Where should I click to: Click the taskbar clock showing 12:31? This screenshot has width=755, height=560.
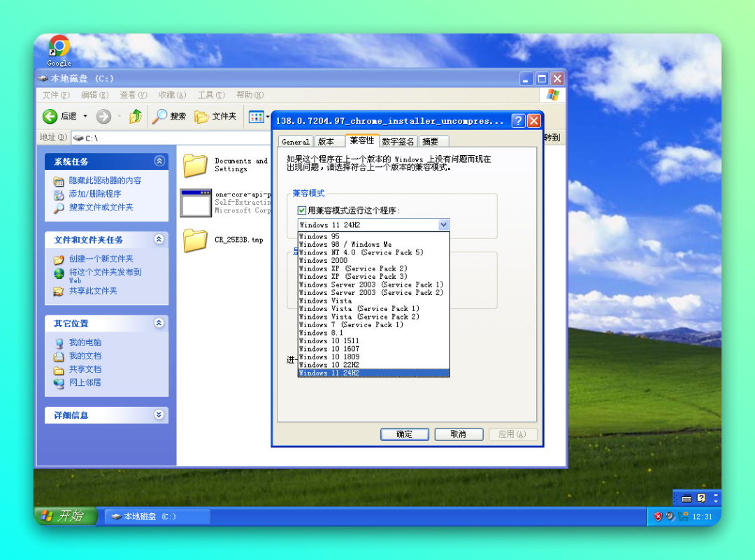pos(702,517)
